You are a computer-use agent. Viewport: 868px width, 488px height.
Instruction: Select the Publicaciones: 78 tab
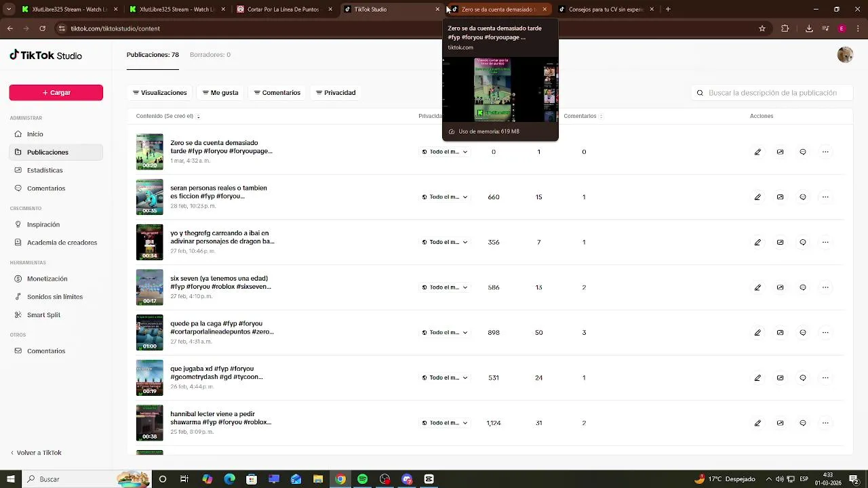pos(153,55)
